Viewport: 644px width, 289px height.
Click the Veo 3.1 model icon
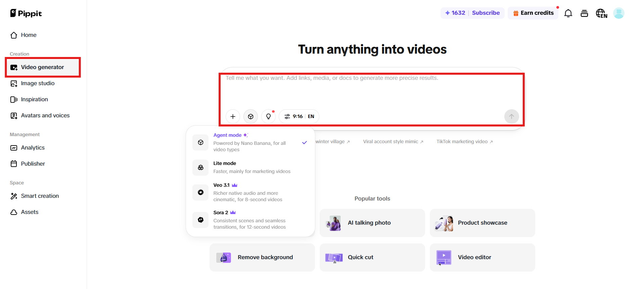200,192
